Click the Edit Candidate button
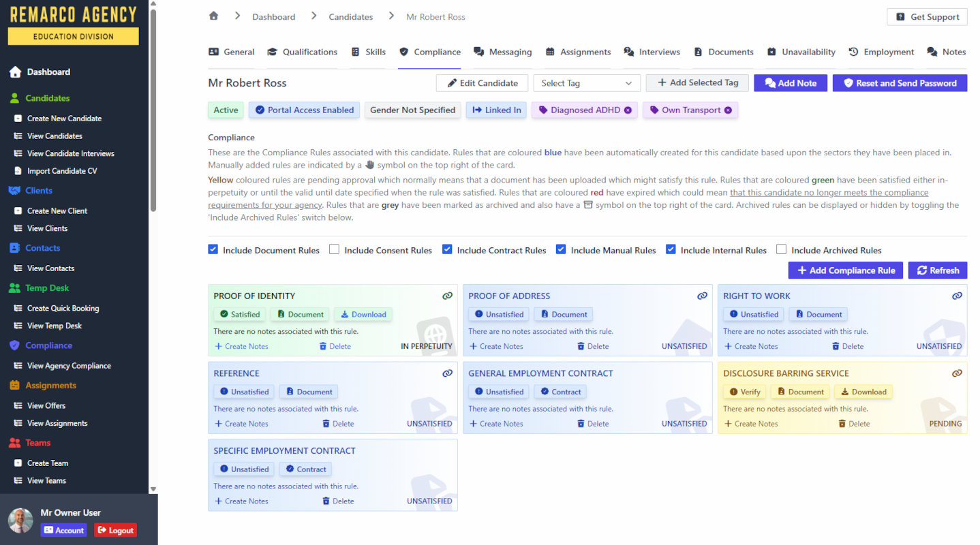 click(482, 83)
